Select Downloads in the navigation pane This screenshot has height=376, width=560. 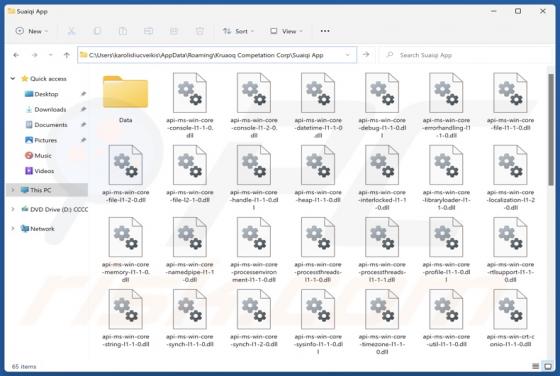(50, 109)
